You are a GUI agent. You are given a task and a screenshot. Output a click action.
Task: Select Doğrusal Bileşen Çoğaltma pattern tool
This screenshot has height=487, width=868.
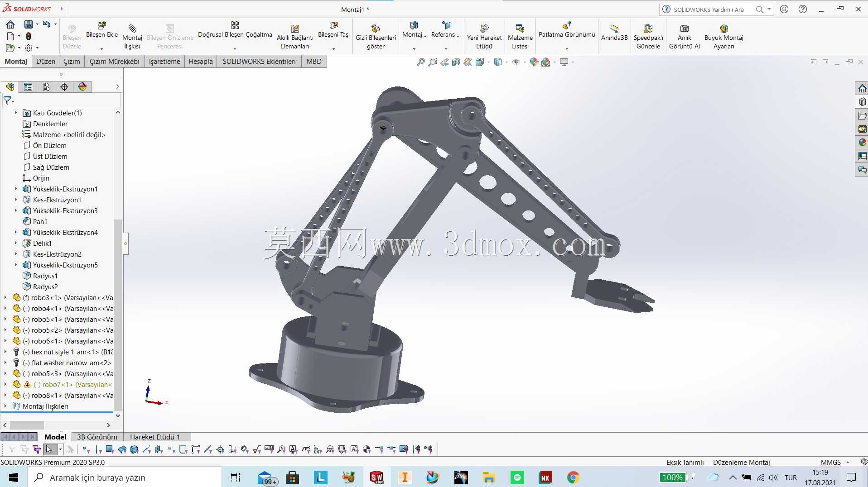235,30
